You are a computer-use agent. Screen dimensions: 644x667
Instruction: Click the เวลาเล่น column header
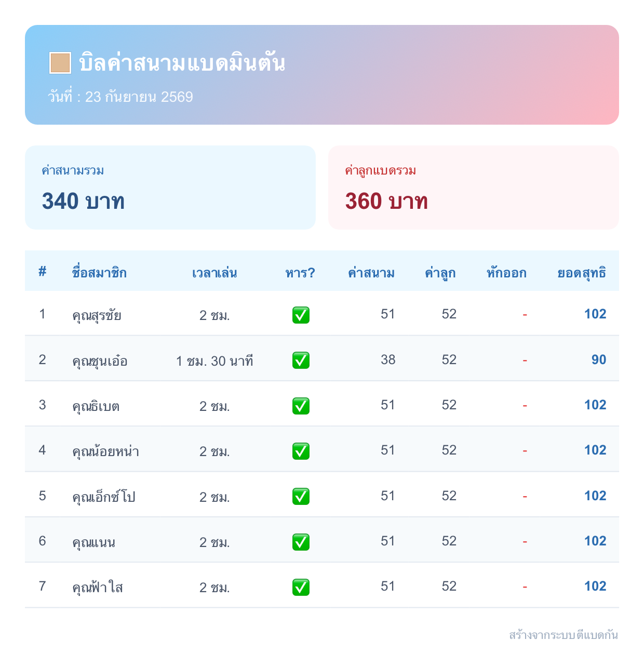click(x=214, y=273)
